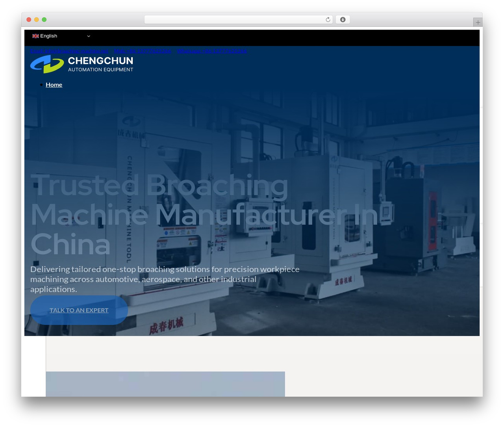The width and height of the screenshot is (504, 427).
Task: Click the 'Delivering tailored one-stop broaching solutions' paragraph
Action: pos(165,279)
